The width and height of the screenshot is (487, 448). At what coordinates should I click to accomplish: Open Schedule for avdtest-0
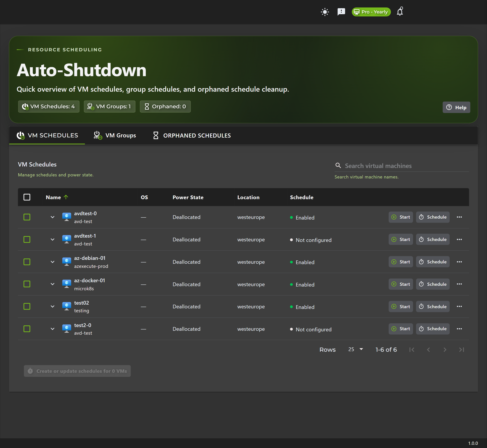coord(433,217)
